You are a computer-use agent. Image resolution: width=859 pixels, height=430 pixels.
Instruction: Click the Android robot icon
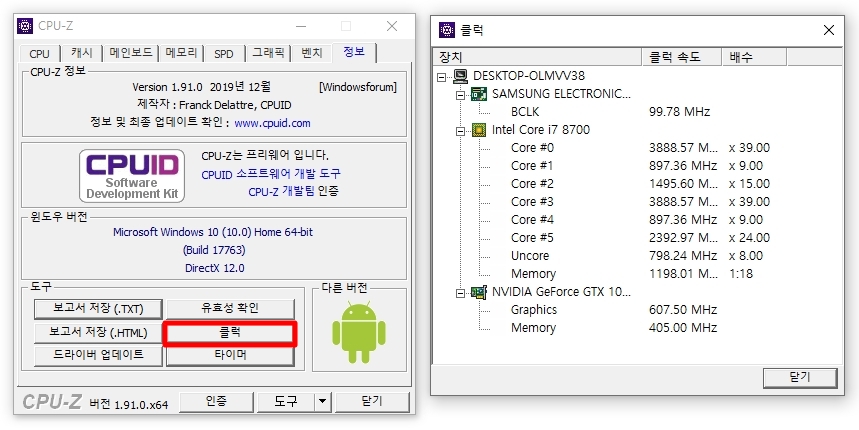pos(359,332)
